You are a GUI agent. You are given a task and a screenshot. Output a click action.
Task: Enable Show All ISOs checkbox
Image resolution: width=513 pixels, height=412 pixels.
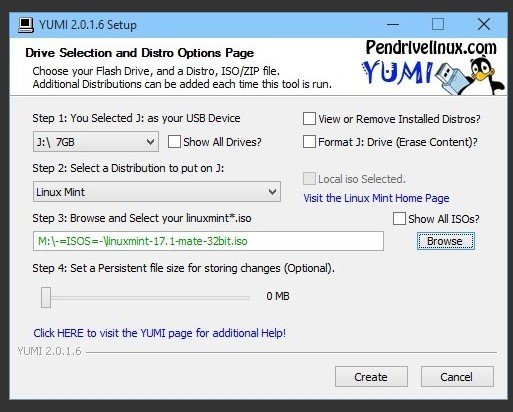click(399, 219)
